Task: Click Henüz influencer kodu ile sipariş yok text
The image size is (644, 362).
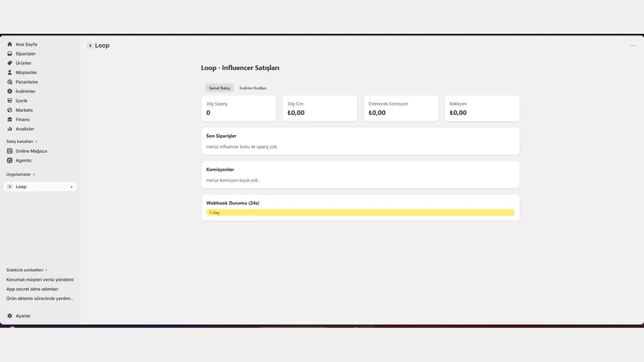Action: 242,146
